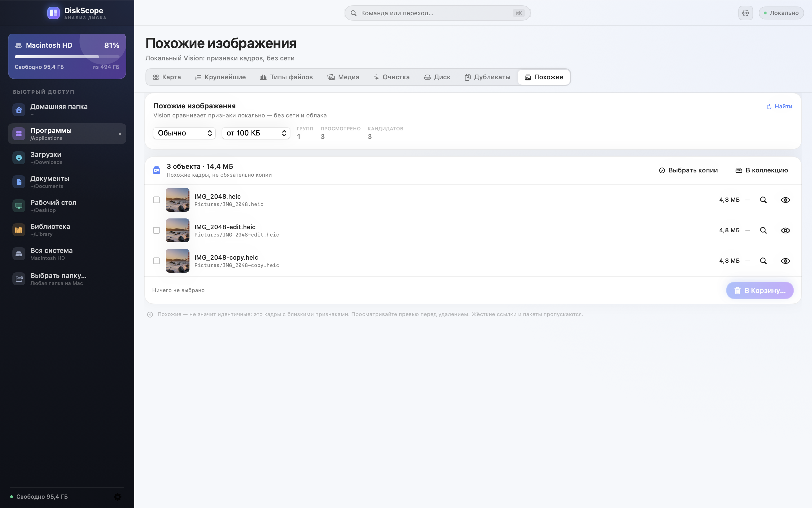812x508 pixels.
Task: Switch to the Дубликаты tab
Action: (487, 77)
